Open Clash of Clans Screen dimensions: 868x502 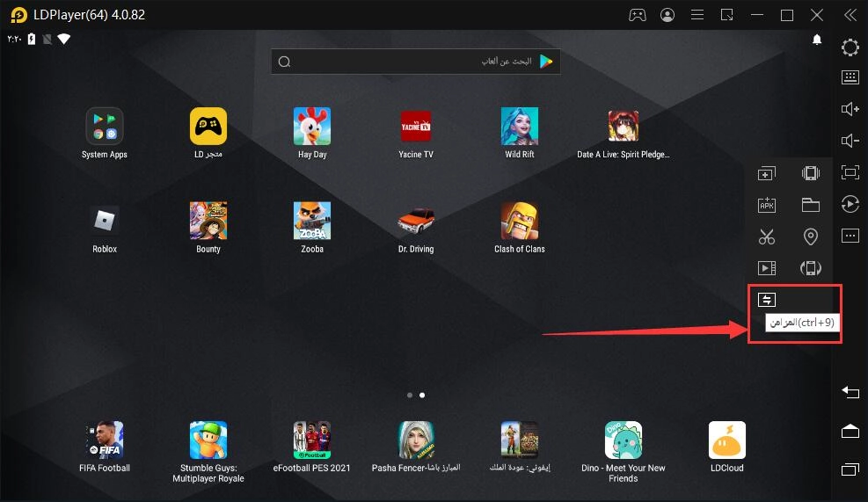click(x=519, y=221)
